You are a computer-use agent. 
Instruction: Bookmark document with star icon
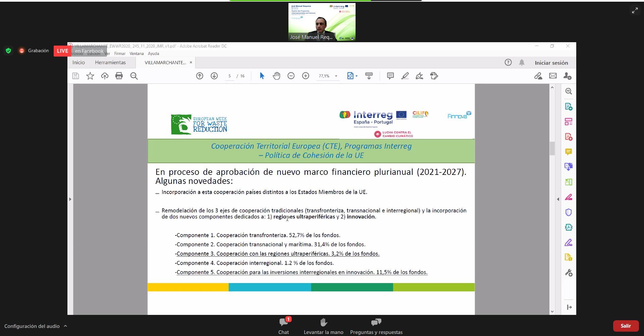click(90, 76)
